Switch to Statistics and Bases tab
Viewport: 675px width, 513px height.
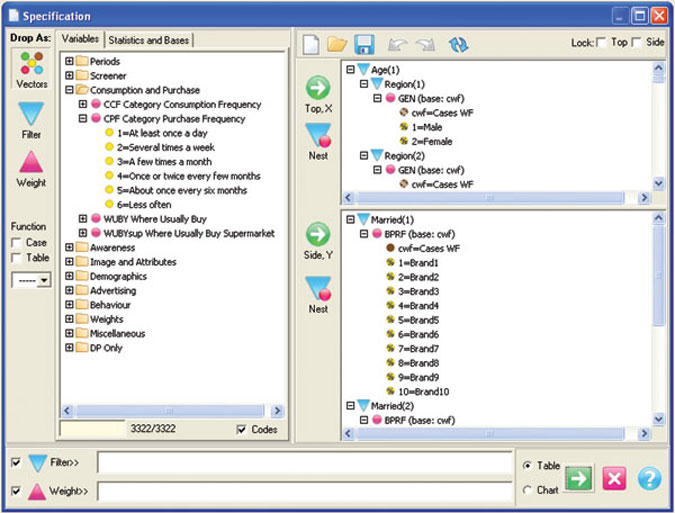[x=148, y=40]
